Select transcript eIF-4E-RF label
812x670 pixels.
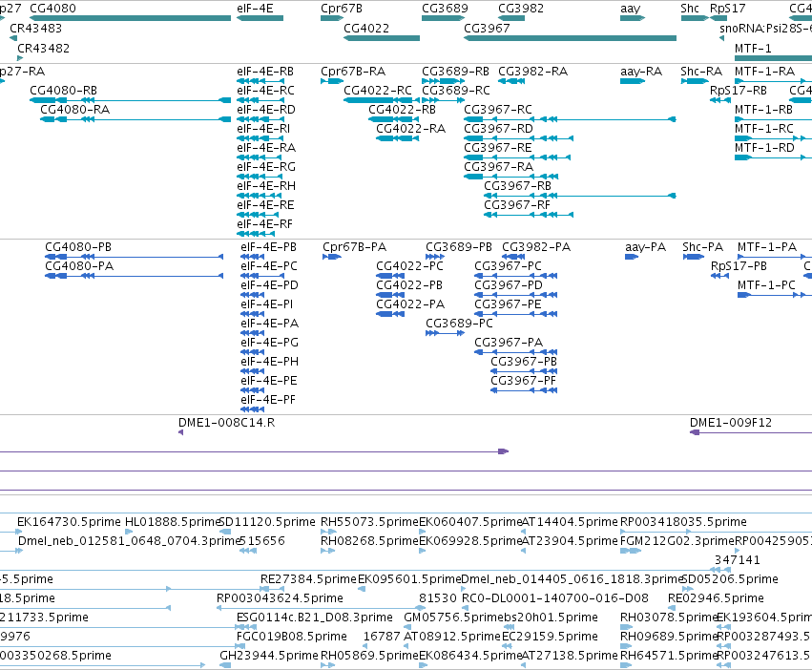[x=264, y=224]
